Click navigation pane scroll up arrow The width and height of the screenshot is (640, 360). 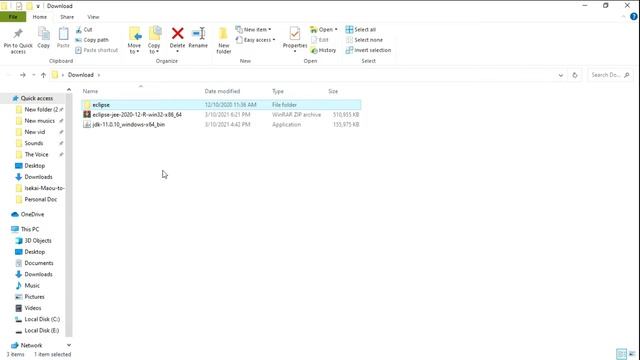(x=69, y=90)
